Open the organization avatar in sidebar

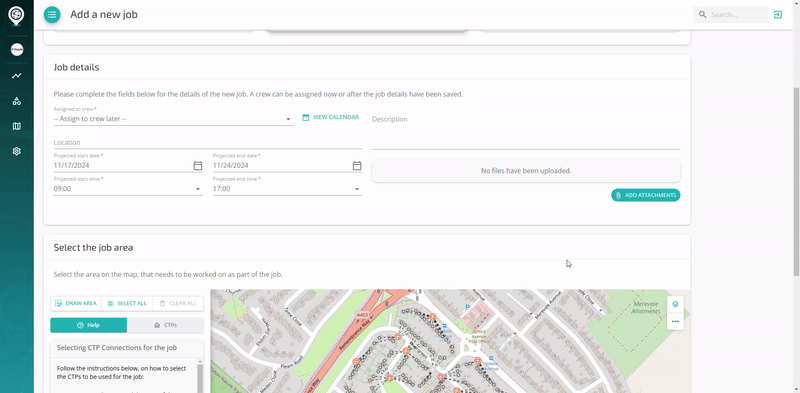tap(17, 50)
